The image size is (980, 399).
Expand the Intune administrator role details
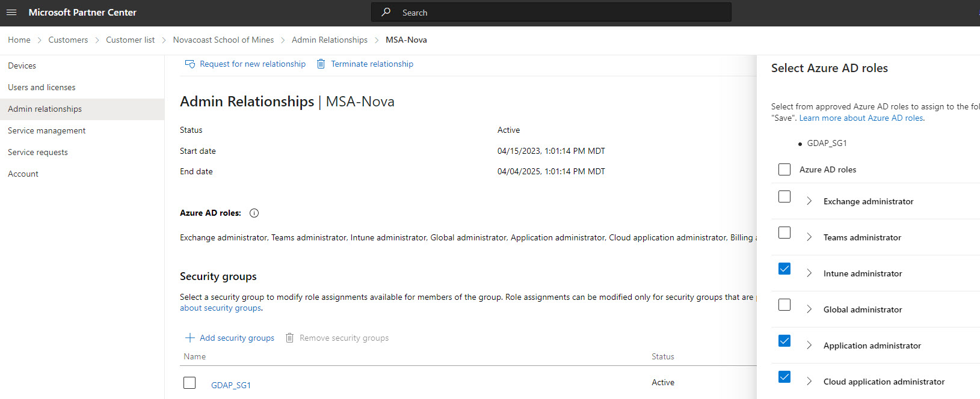click(809, 273)
